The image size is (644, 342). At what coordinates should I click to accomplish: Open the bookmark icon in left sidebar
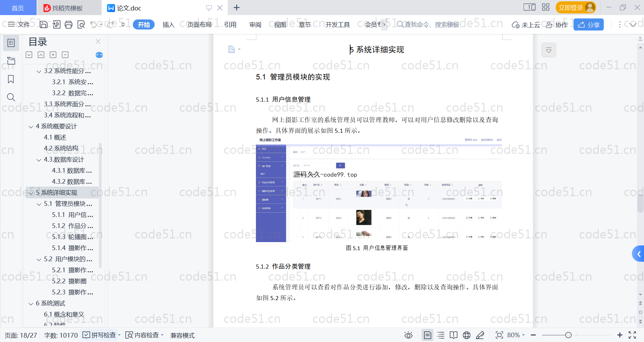[11, 79]
